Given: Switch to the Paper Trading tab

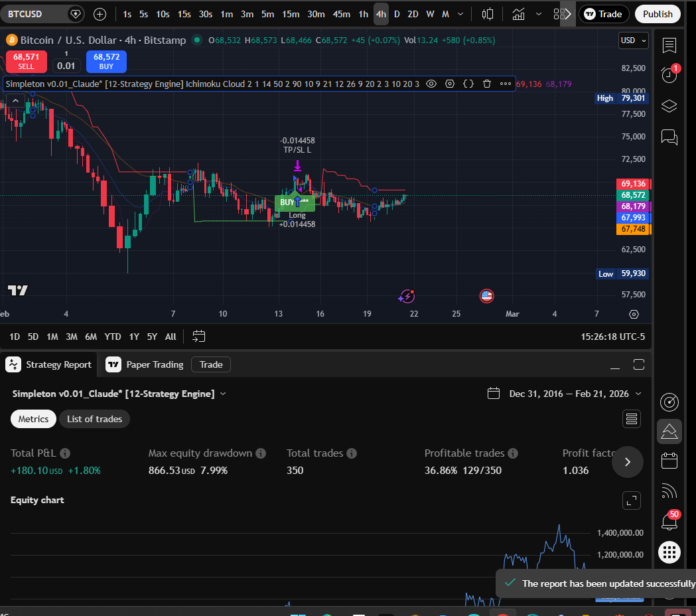Looking at the screenshot, I should (153, 364).
